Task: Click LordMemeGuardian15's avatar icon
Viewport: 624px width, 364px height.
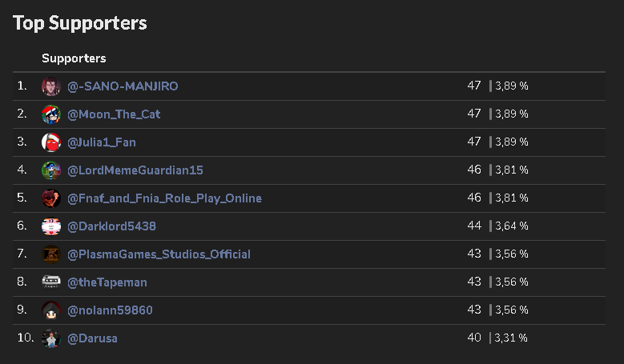Action: click(51, 170)
